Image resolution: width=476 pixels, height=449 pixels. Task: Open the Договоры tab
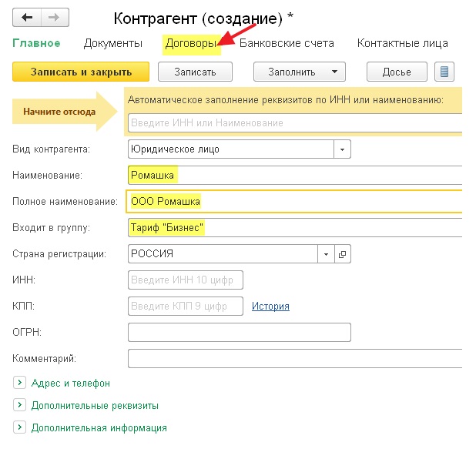point(191,43)
